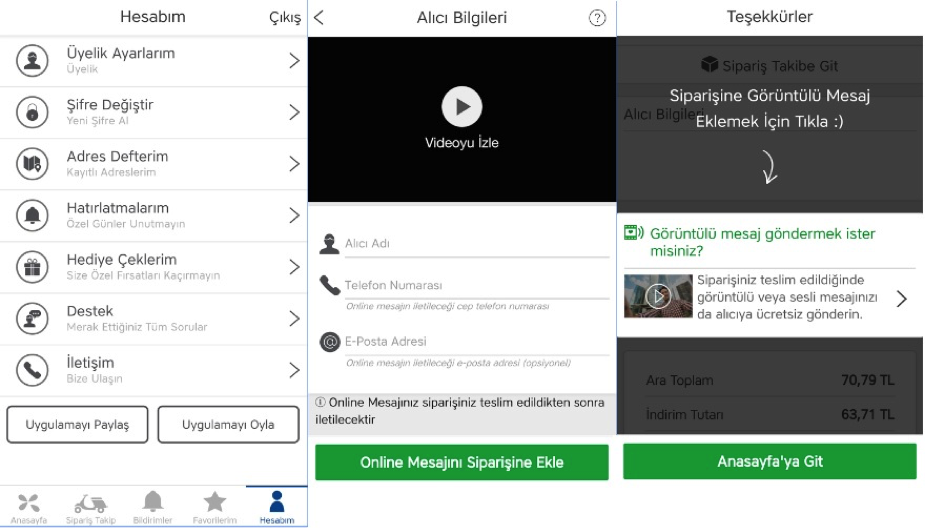This screenshot has height=528, width=945.
Task: Tap the Çıkış logout link
Action: pyautogui.click(x=285, y=18)
